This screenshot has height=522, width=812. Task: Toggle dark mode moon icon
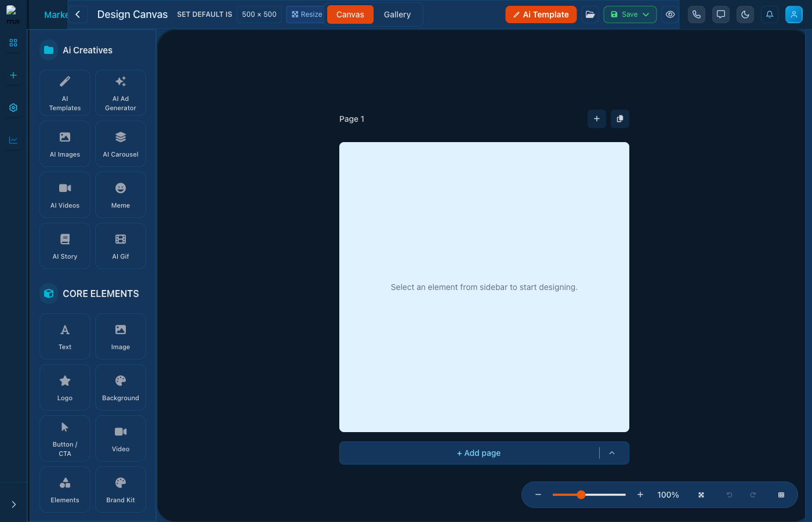(x=745, y=14)
